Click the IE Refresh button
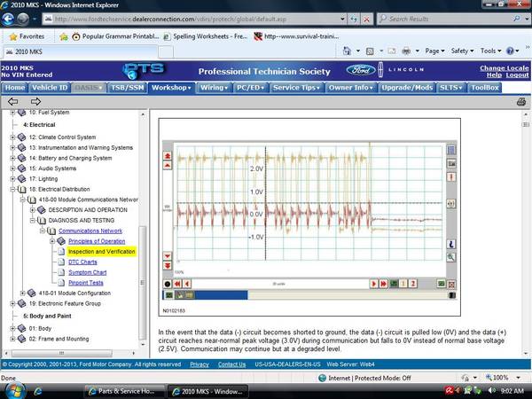 point(354,20)
